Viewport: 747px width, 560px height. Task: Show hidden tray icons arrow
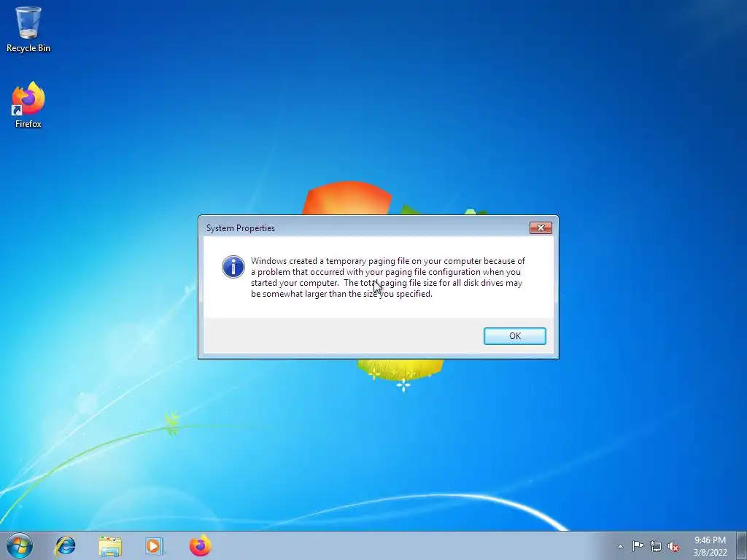tap(620, 546)
